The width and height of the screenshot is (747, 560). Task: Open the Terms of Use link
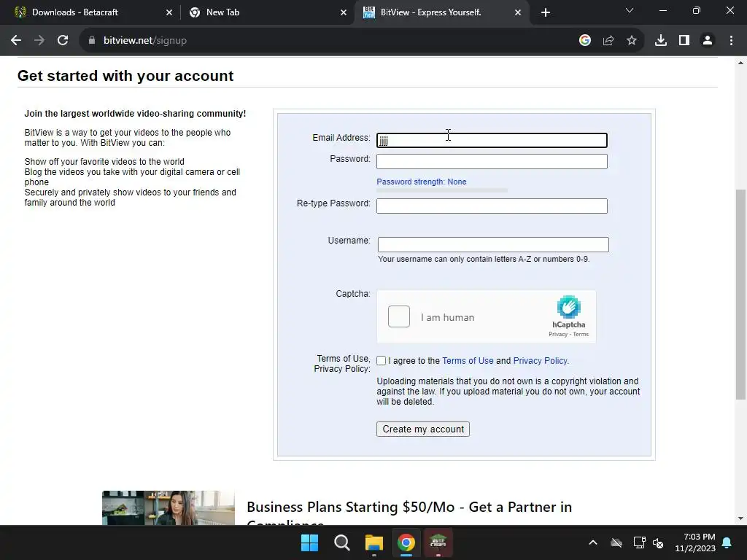468,361
